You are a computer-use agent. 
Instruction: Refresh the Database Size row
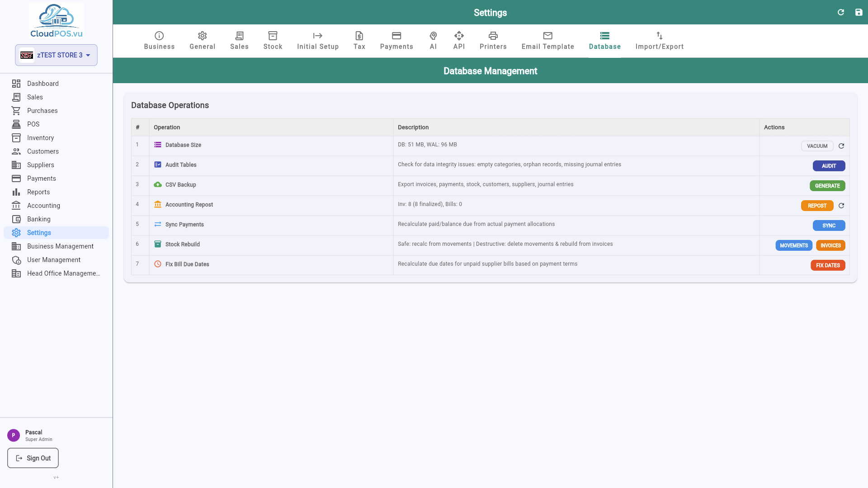point(841,146)
